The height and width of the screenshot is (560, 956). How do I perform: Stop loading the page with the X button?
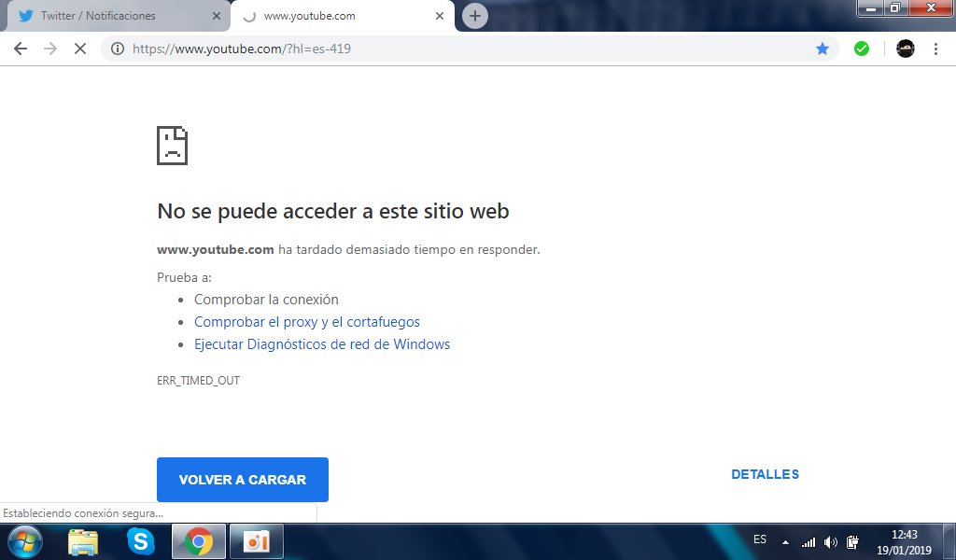click(80, 49)
